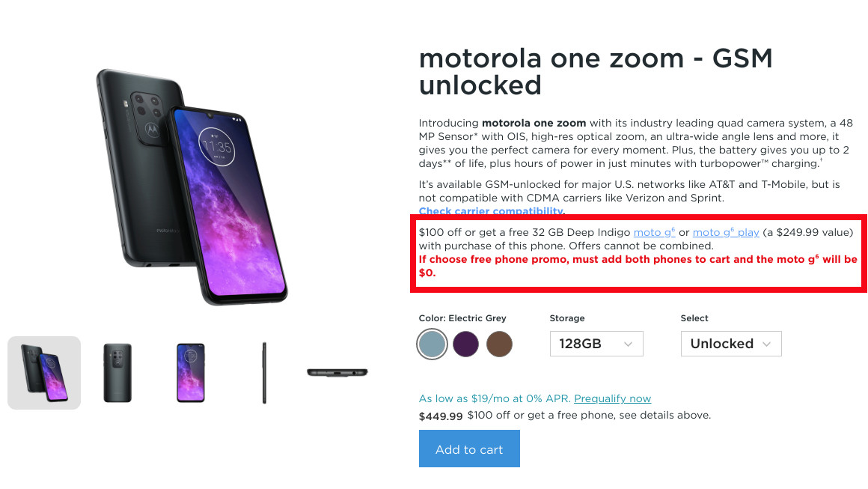Image resolution: width=868 pixels, height=489 pixels.
Task: Open the Storage dropdown showing 128GB
Action: [x=596, y=343]
